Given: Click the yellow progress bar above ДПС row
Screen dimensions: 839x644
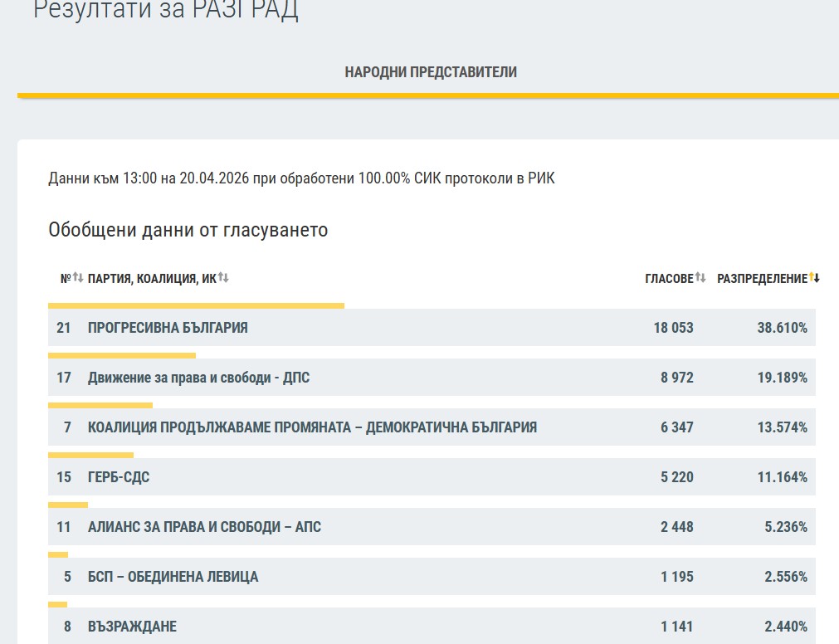Looking at the screenshot, I should (122, 356).
